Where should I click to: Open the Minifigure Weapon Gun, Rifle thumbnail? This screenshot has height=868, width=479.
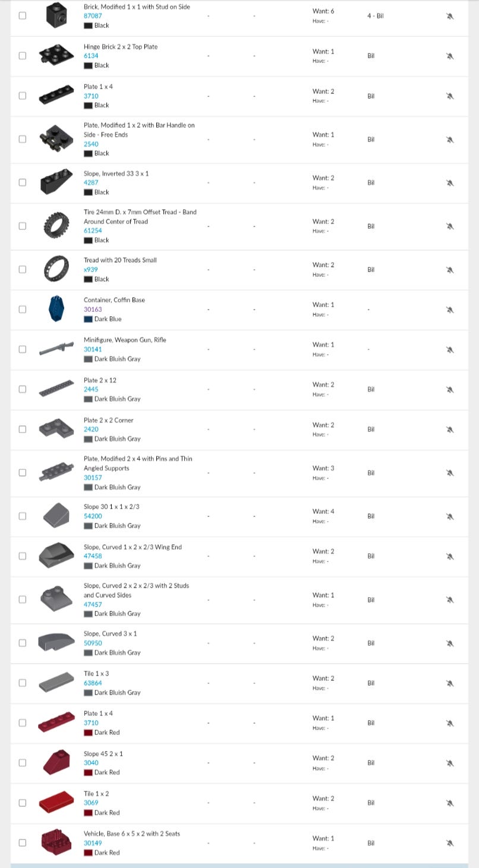[x=56, y=349]
